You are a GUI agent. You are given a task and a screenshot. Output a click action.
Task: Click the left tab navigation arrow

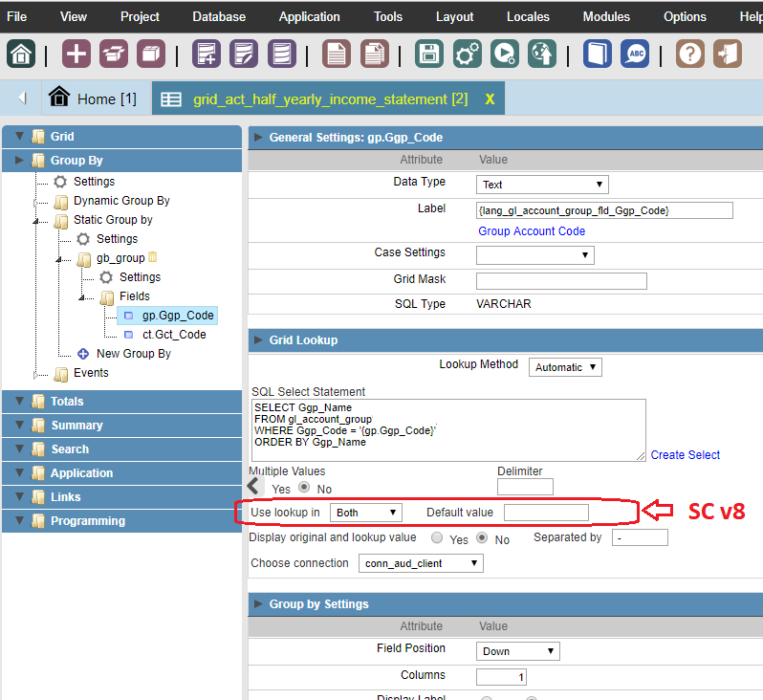tap(22, 98)
